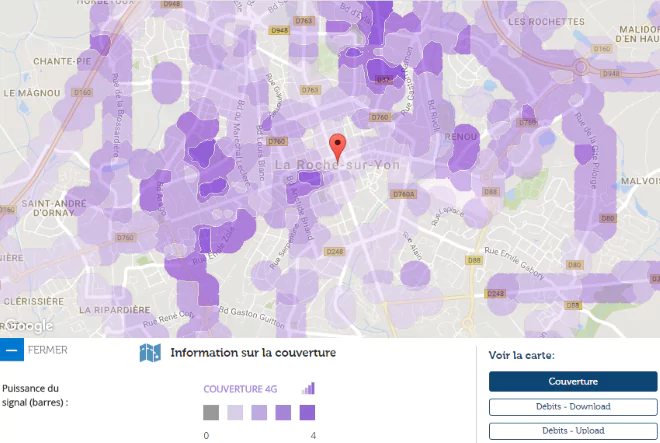Switch map to Debits - Upload
The width and height of the screenshot is (660, 443).
click(573, 430)
